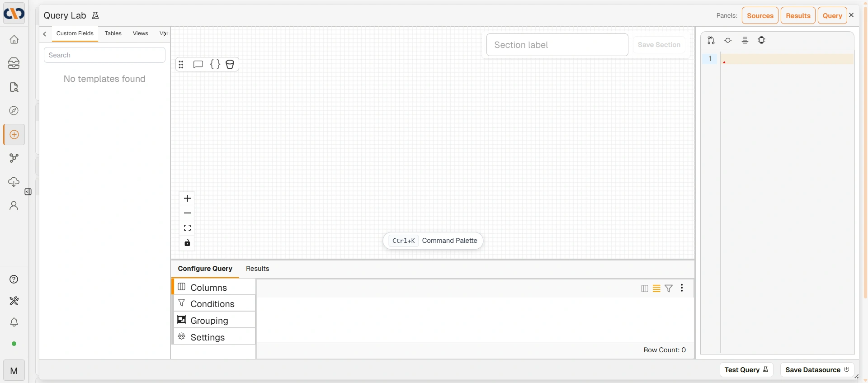Click the chip processor icon in editor
Viewport: 868px width, 383px height.
(762, 40)
